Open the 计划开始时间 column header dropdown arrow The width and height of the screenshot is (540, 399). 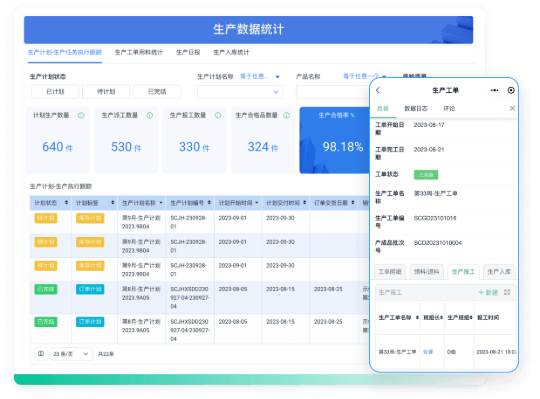257,203
